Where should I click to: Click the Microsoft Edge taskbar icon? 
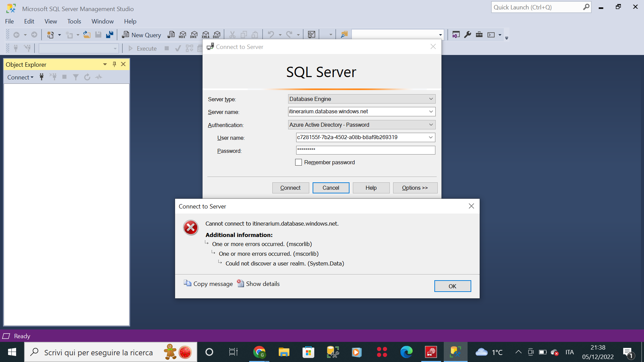point(406,352)
